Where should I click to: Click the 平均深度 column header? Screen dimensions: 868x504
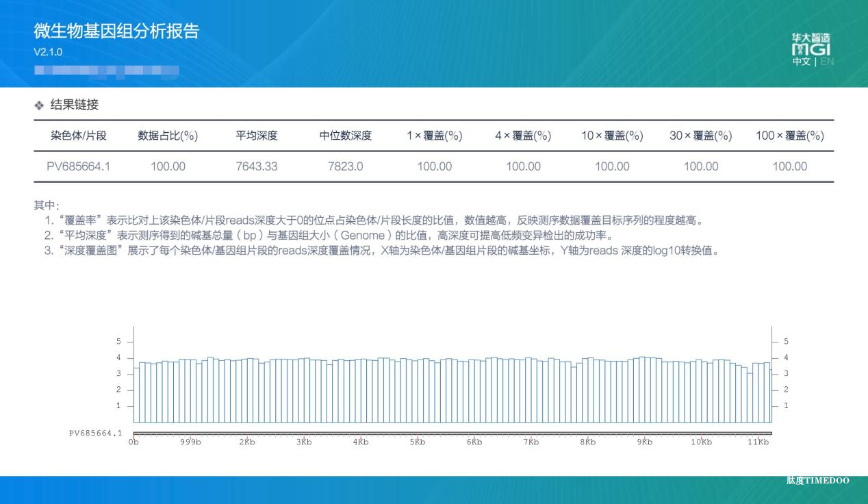pos(257,136)
